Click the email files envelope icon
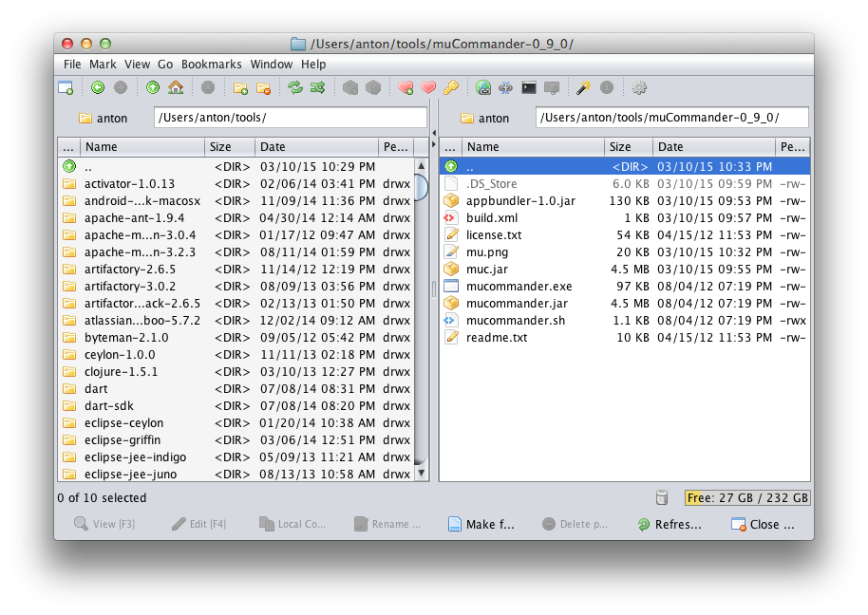 pyautogui.click(x=552, y=87)
